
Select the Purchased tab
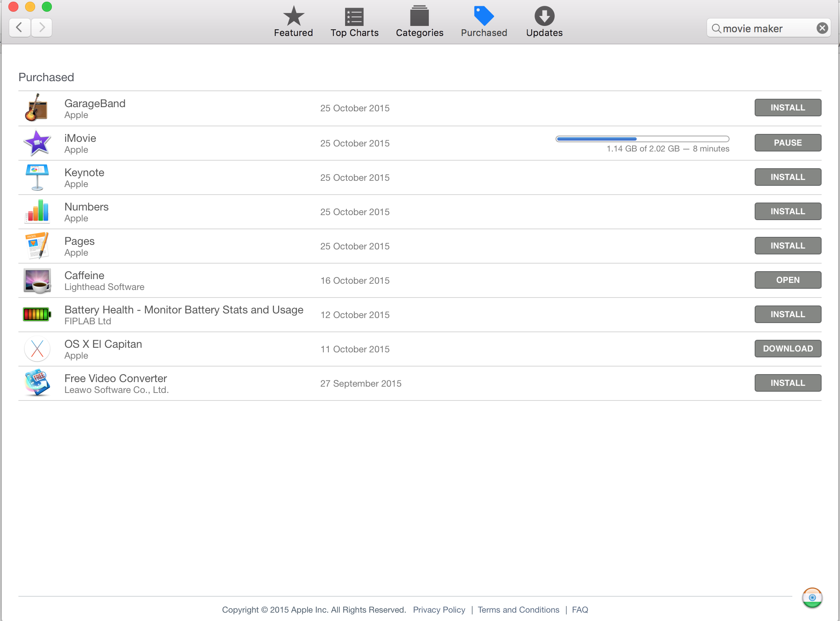484,22
